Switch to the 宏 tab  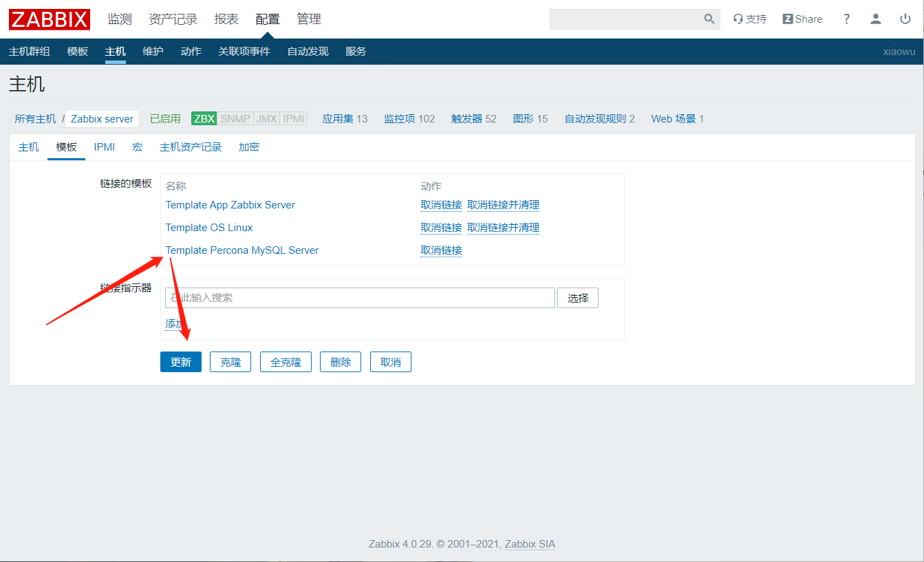click(x=137, y=147)
